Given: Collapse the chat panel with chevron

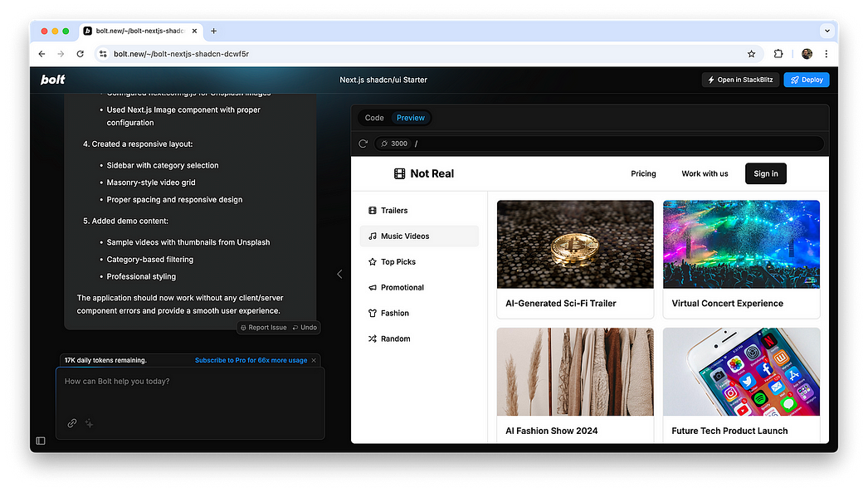Looking at the screenshot, I should click(x=339, y=274).
